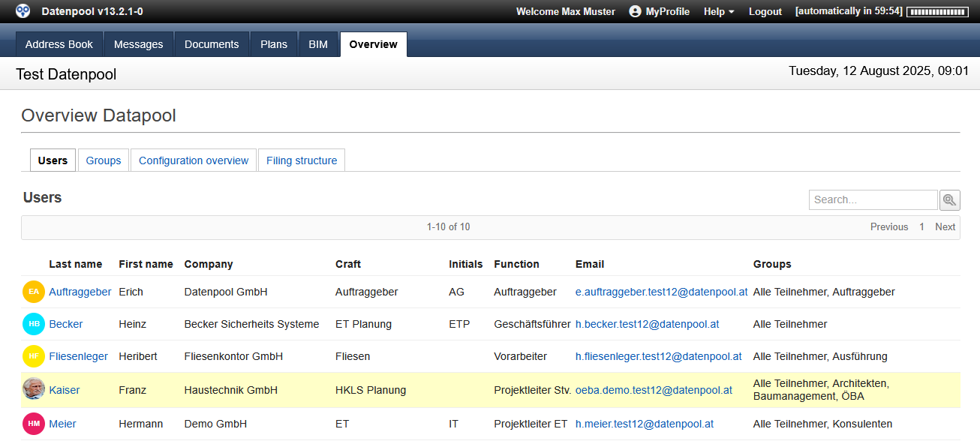Click the MyProfile person icon
The height and width of the screenshot is (441, 980).
(x=636, y=11)
